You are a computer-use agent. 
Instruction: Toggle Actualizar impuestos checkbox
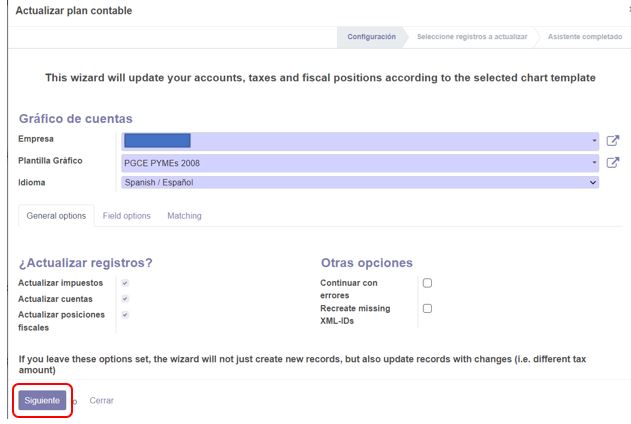[x=125, y=283]
